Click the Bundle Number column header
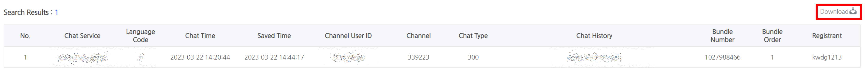The height and width of the screenshot is (76, 868). [722, 36]
